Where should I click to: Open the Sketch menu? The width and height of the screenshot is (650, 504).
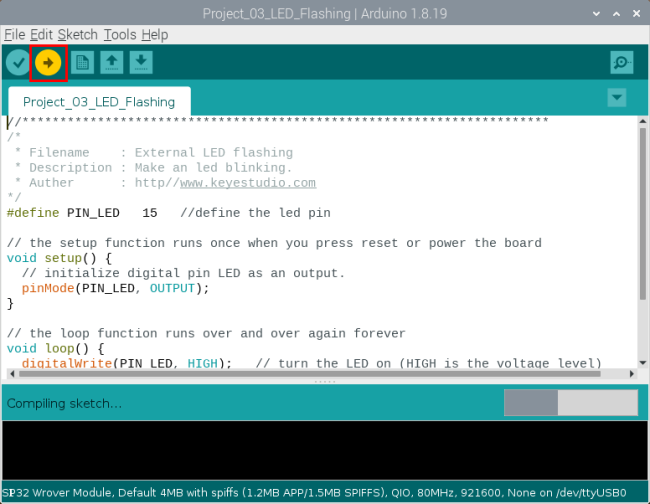click(x=78, y=35)
